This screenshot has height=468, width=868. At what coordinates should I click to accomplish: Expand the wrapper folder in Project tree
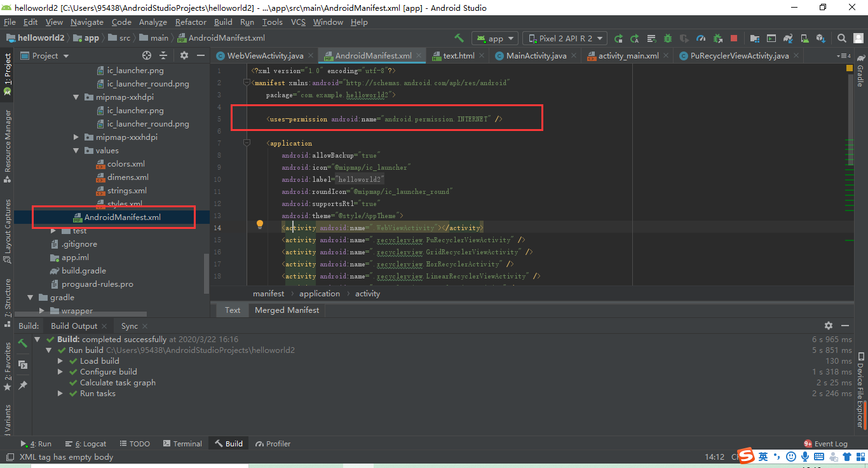tap(43, 310)
